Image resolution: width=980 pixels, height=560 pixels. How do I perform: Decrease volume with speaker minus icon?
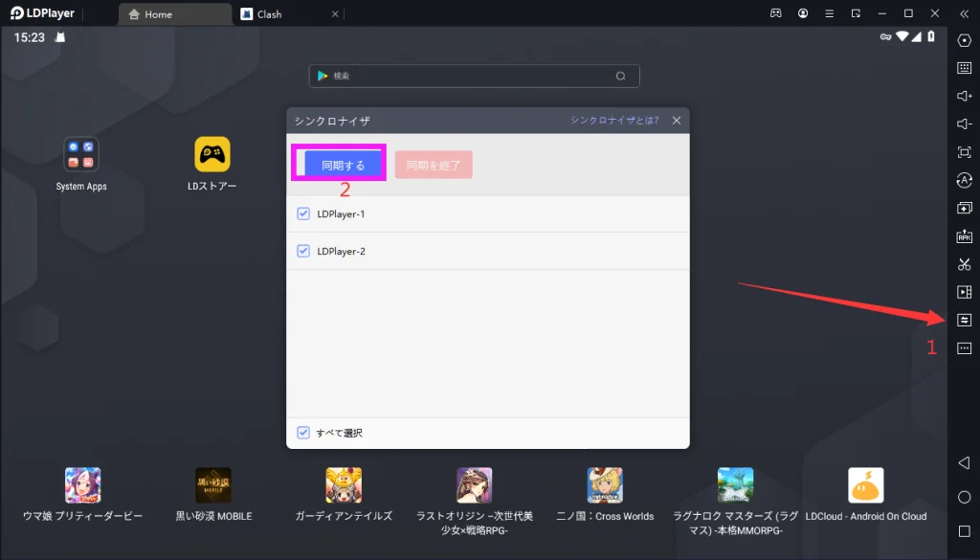(965, 123)
